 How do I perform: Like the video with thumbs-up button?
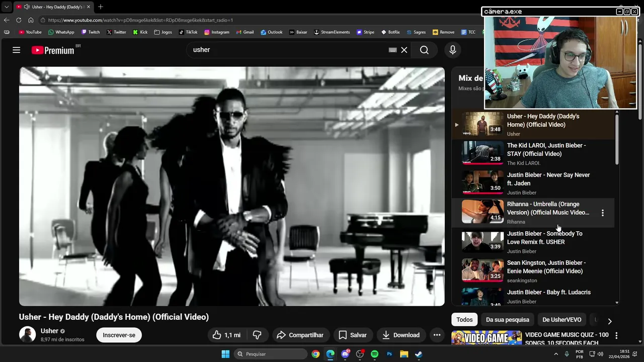(226, 335)
